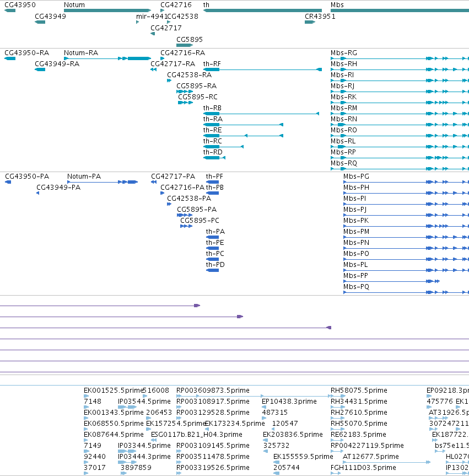The image size is (469, 476).
Task: Click CG5895-RA transcript
Action: [x=185, y=92]
